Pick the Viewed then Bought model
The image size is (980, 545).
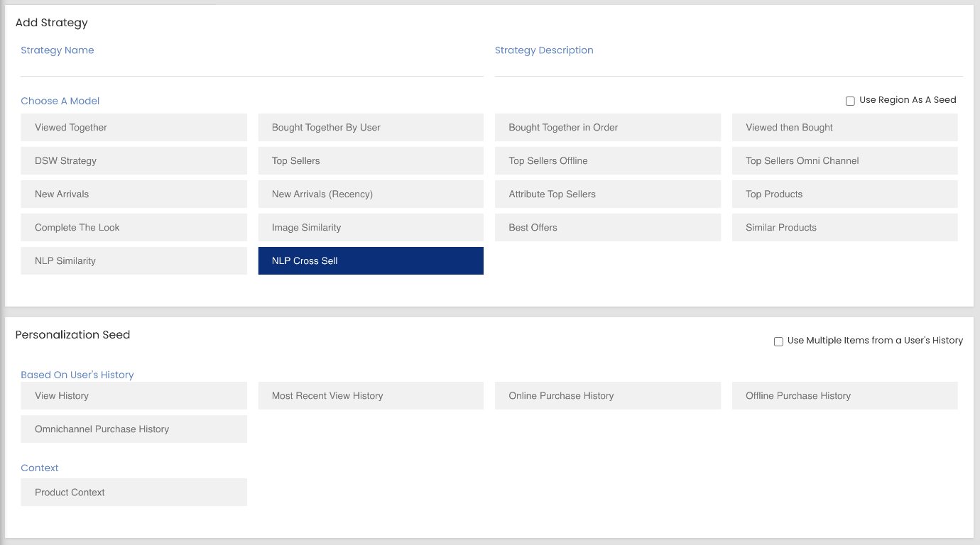click(x=845, y=128)
